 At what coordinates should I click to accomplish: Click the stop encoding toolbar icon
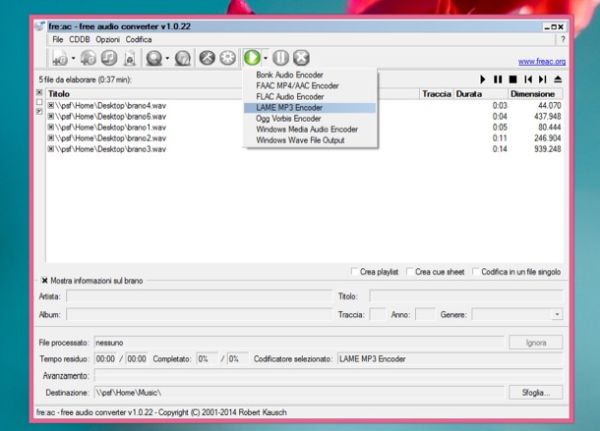click(301, 59)
